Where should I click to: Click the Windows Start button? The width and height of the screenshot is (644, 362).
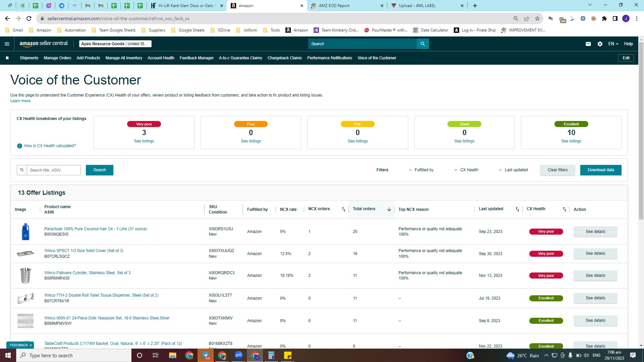8,355
